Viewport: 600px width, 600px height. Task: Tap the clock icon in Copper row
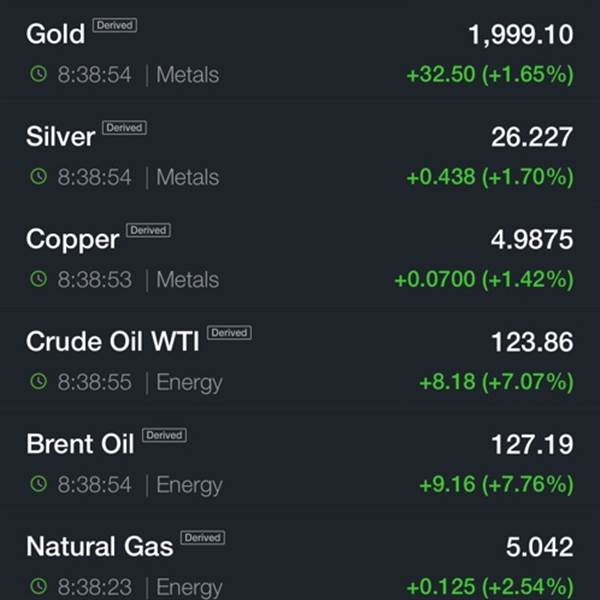tap(39, 279)
